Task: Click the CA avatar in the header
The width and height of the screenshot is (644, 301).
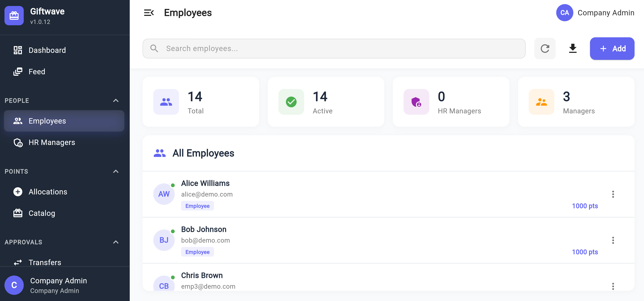Action: (x=564, y=13)
